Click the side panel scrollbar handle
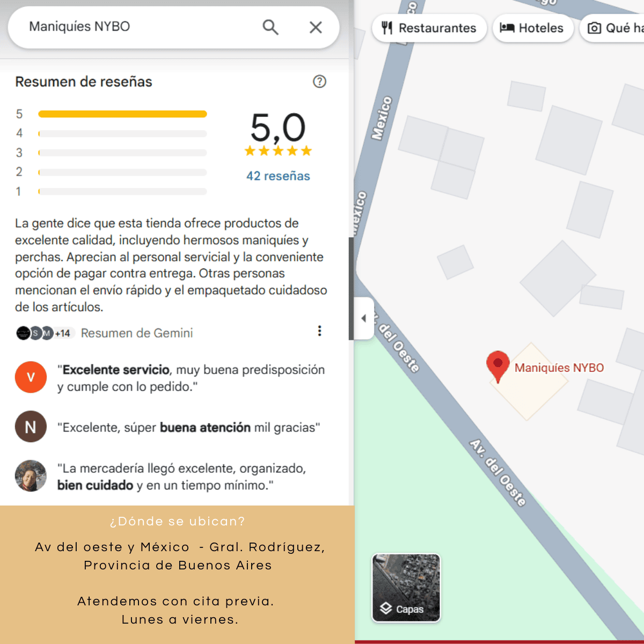Viewport: 644px width, 644px height. click(351, 289)
